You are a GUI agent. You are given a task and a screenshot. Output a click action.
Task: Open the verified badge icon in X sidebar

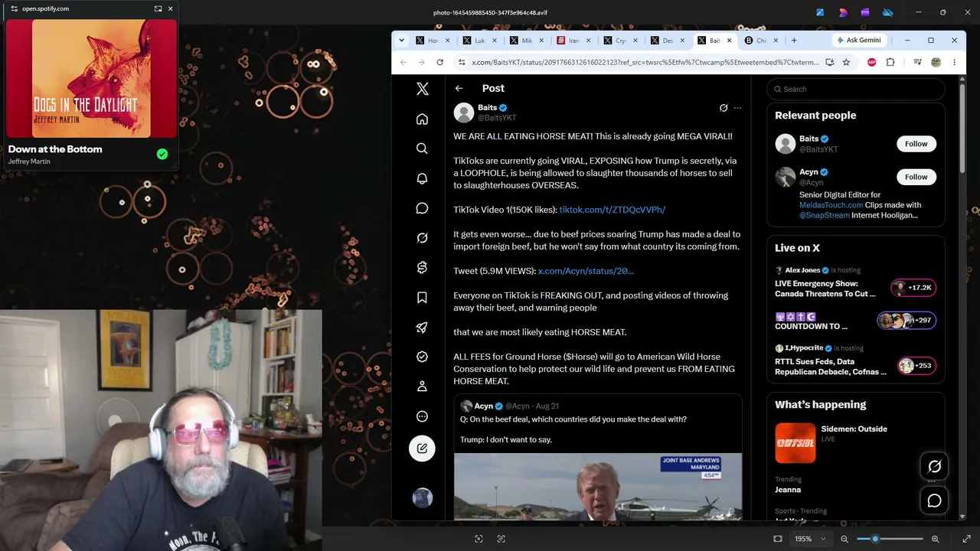coord(422,357)
